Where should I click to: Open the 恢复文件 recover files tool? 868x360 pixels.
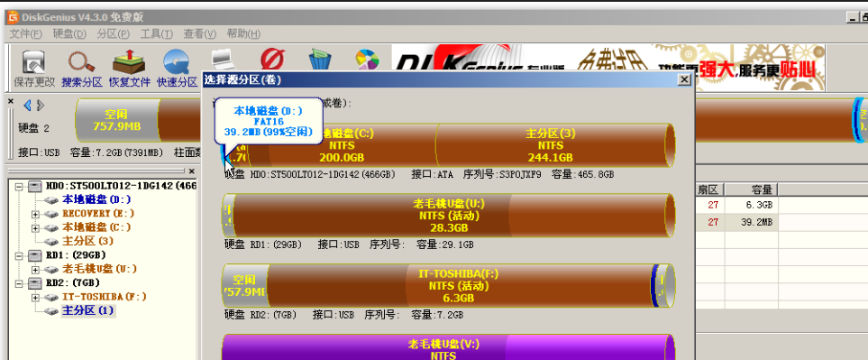[129, 69]
